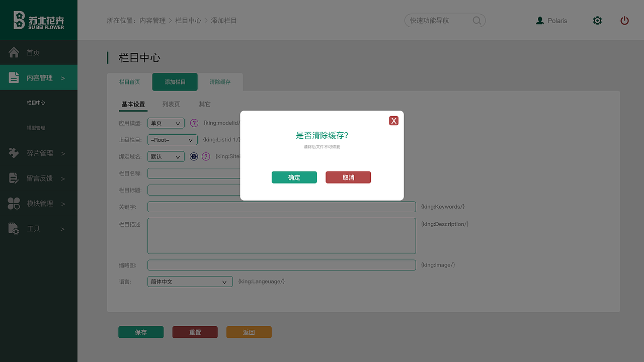Open the 语言 dropdown showing 简体中文
Screen dimensions: 644x362
(x=190, y=282)
